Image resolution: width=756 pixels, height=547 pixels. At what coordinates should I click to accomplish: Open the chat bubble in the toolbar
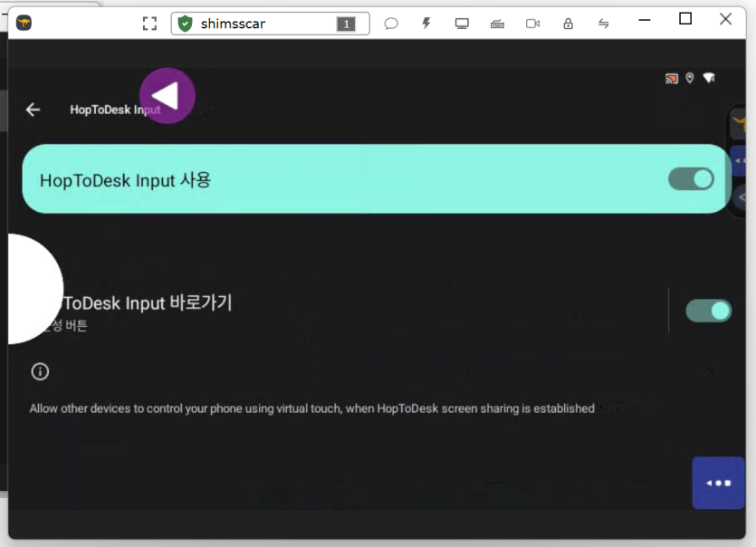tap(391, 24)
